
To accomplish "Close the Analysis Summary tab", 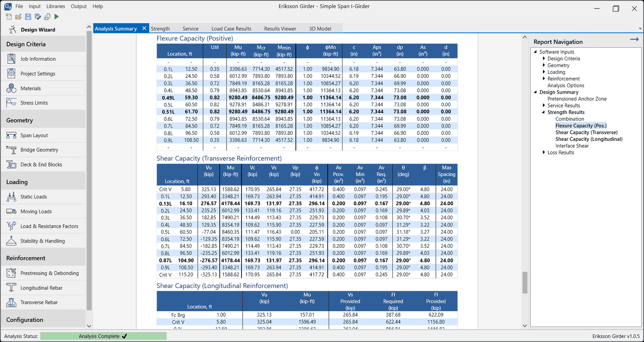I will point(144,28).
